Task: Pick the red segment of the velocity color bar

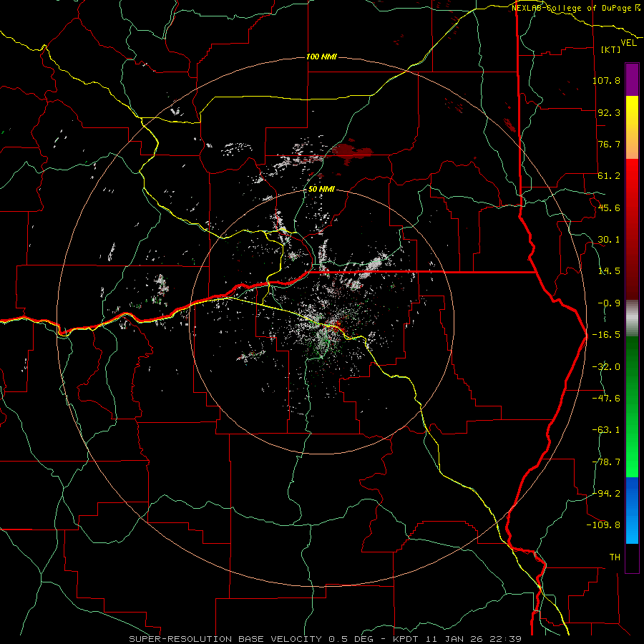Action: tap(632, 229)
